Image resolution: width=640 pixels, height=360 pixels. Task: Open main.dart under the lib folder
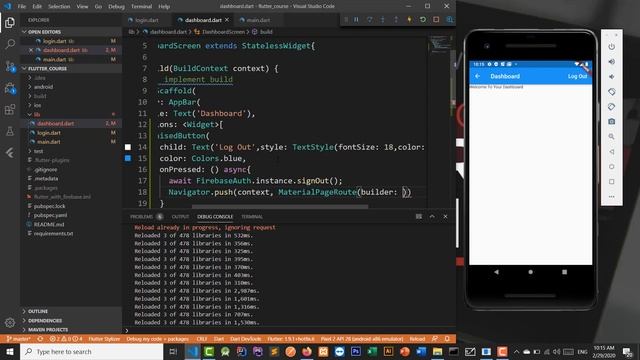coord(49,142)
